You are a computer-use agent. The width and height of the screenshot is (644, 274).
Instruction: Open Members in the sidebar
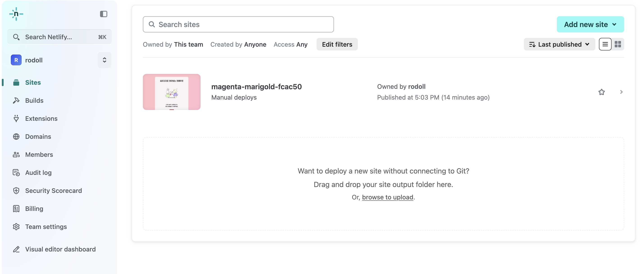pos(39,155)
